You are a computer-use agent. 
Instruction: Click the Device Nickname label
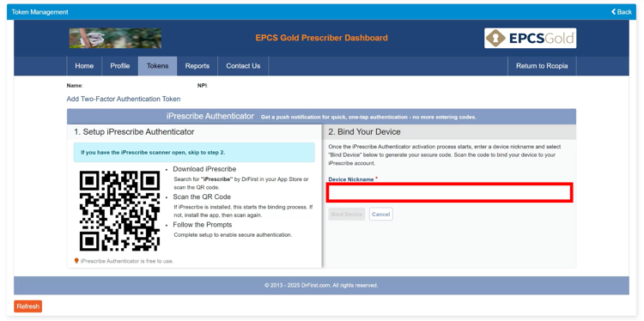[351, 179]
